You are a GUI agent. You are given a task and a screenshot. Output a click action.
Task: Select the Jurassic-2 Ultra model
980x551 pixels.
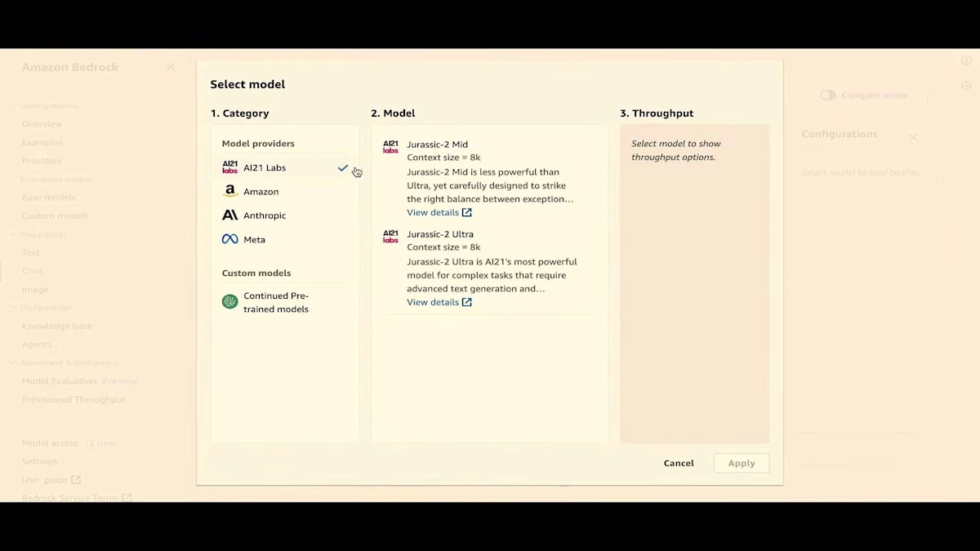pyautogui.click(x=490, y=268)
